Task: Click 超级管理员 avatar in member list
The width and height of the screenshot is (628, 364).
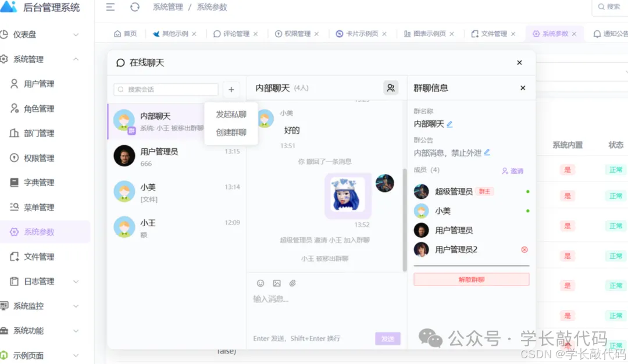Action: point(422,191)
